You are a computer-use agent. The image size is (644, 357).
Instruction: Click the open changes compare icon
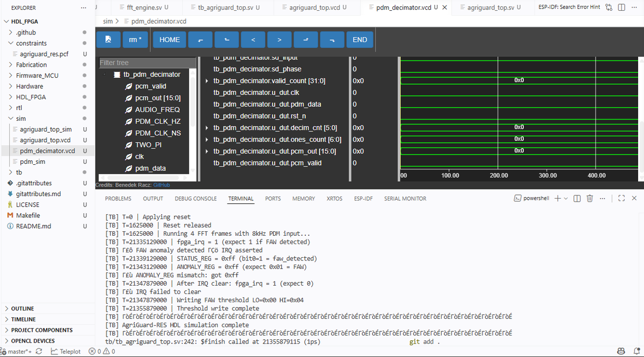(609, 8)
